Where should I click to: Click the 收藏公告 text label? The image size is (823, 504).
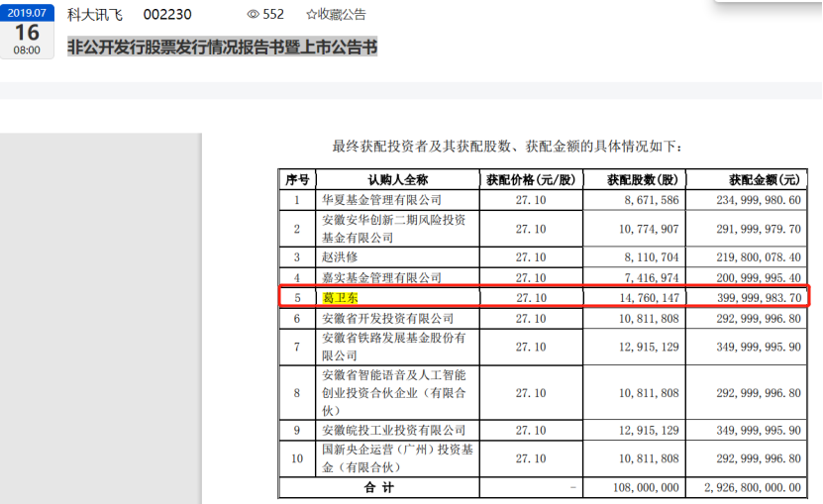(x=341, y=15)
